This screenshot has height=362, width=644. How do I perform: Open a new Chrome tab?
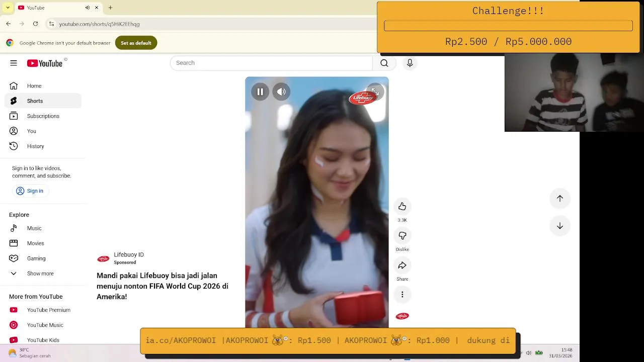(110, 8)
